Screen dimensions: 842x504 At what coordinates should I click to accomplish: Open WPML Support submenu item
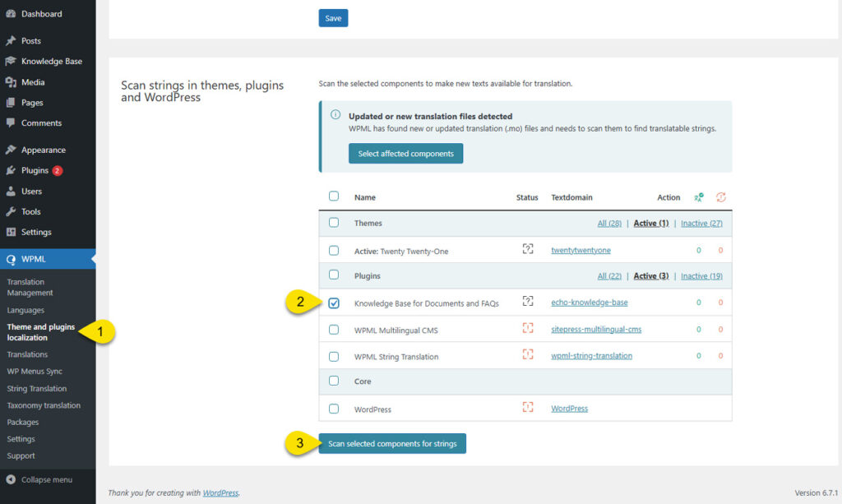coord(21,455)
